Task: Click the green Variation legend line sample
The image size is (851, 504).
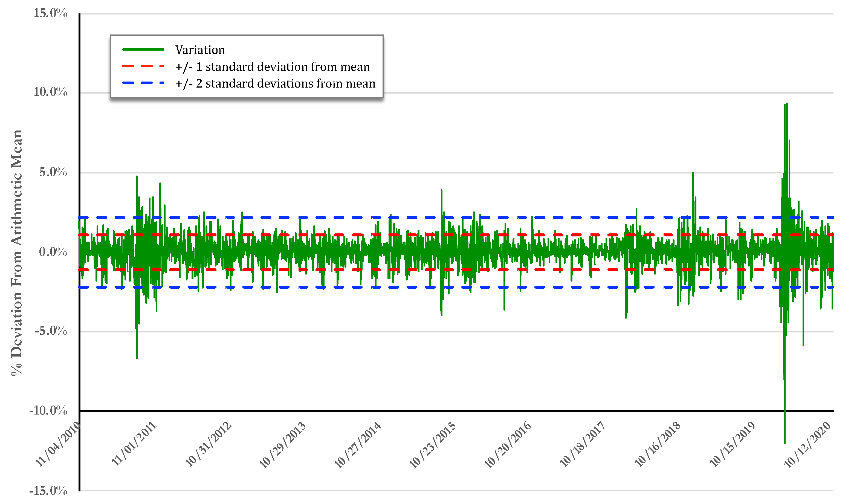Action: [x=143, y=50]
